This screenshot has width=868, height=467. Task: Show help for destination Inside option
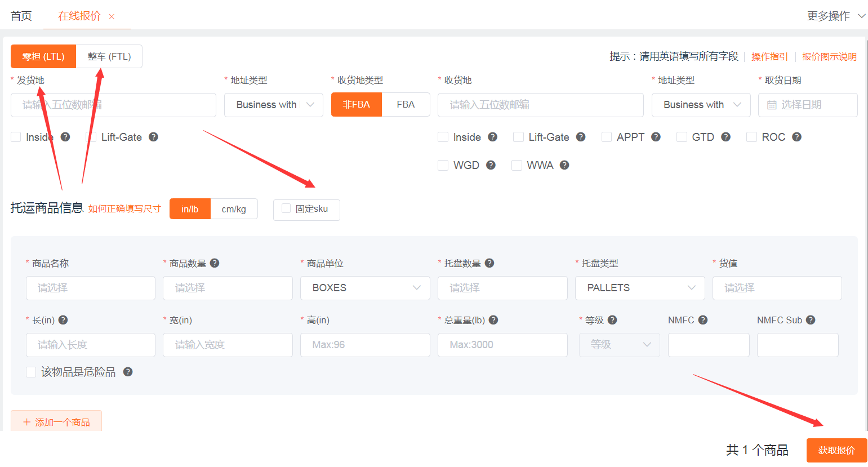pyautogui.click(x=492, y=137)
